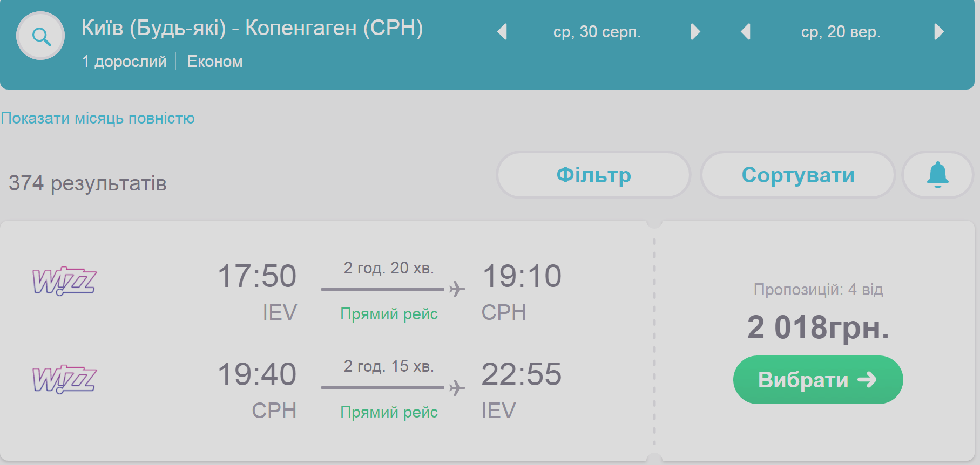Click the return date ср, 20 вер.
Image resolution: width=980 pixels, height=465 pixels.
[841, 32]
